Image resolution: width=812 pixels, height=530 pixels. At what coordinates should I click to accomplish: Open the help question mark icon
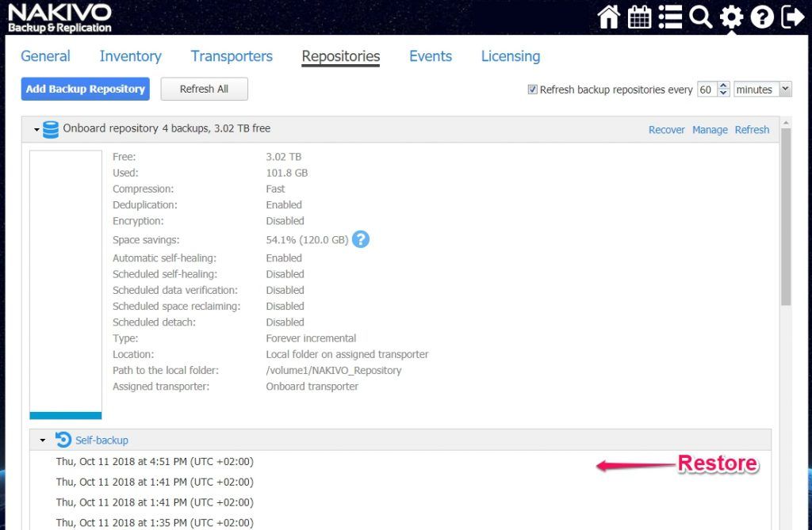[762, 17]
